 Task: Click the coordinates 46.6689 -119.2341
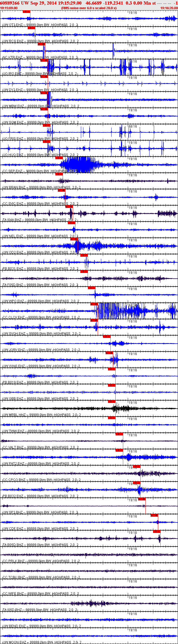point(104,3)
